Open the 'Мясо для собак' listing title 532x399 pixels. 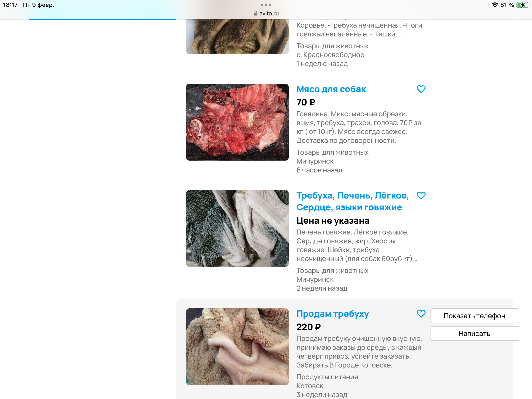pyautogui.click(x=331, y=89)
